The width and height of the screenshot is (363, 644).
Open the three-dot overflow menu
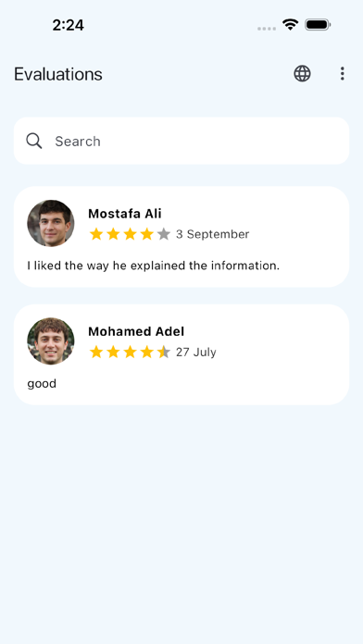342,74
